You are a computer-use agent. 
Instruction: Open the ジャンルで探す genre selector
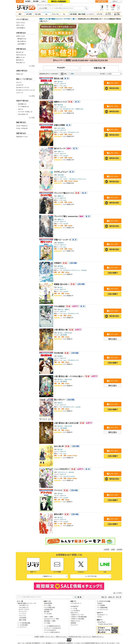tap(43, 8)
